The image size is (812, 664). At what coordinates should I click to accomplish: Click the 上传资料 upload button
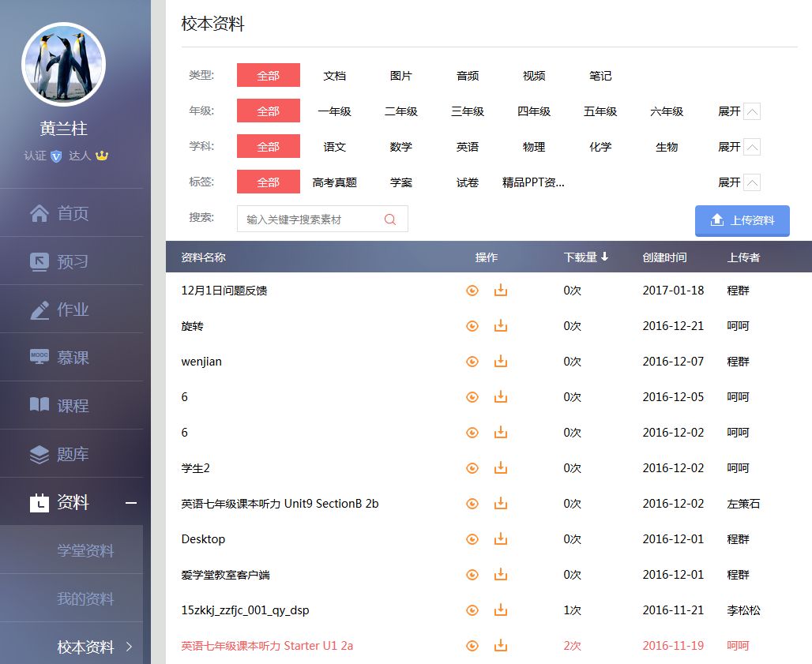[742, 220]
